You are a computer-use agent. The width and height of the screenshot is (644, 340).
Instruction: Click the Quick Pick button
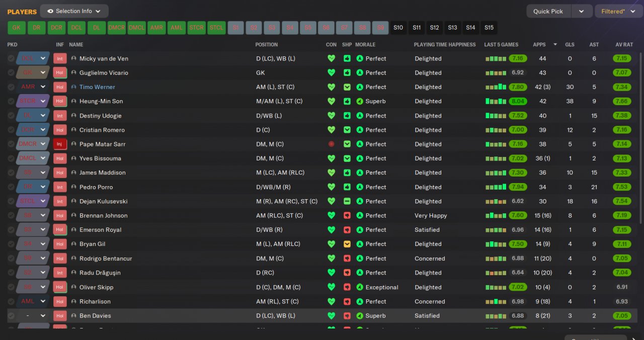point(548,11)
